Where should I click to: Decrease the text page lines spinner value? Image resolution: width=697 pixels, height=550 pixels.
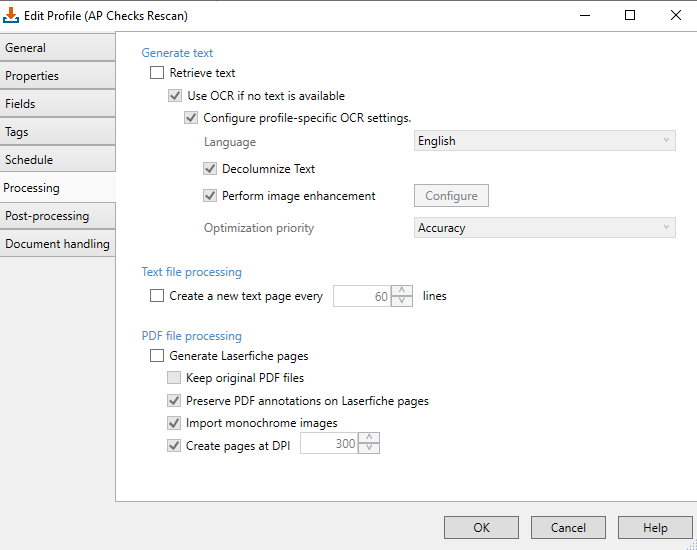click(402, 301)
